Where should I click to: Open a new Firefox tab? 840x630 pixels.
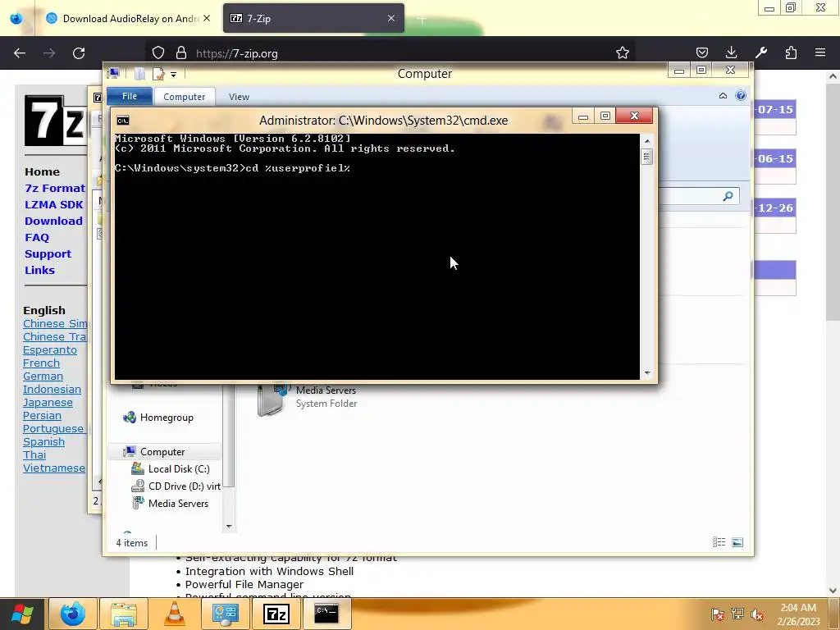(x=422, y=20)
